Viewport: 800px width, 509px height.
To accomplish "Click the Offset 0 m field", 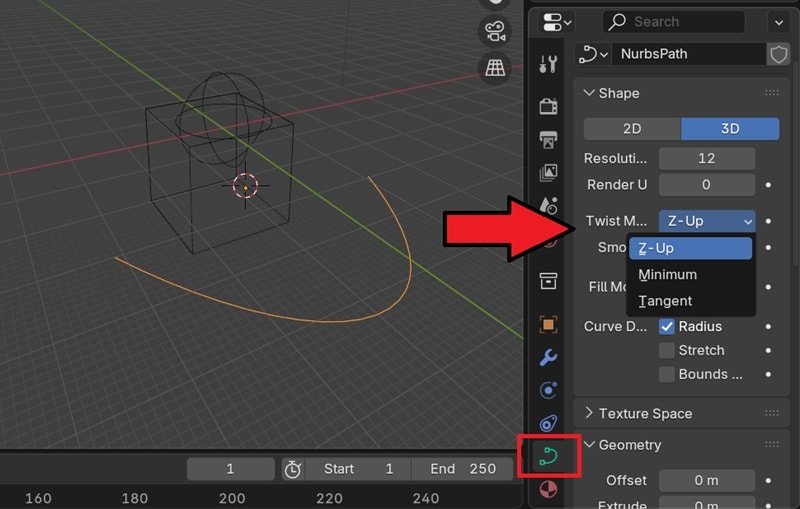I will [x=707, y=480].
